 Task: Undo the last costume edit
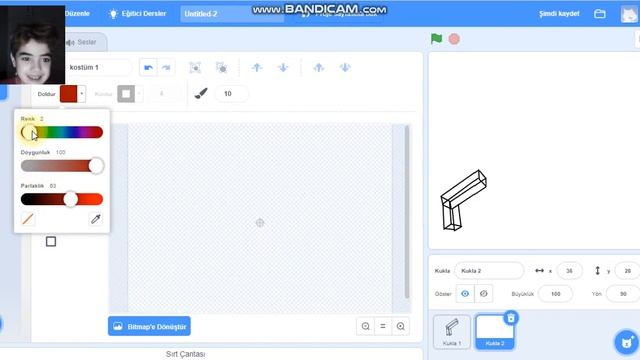(148, 68)
